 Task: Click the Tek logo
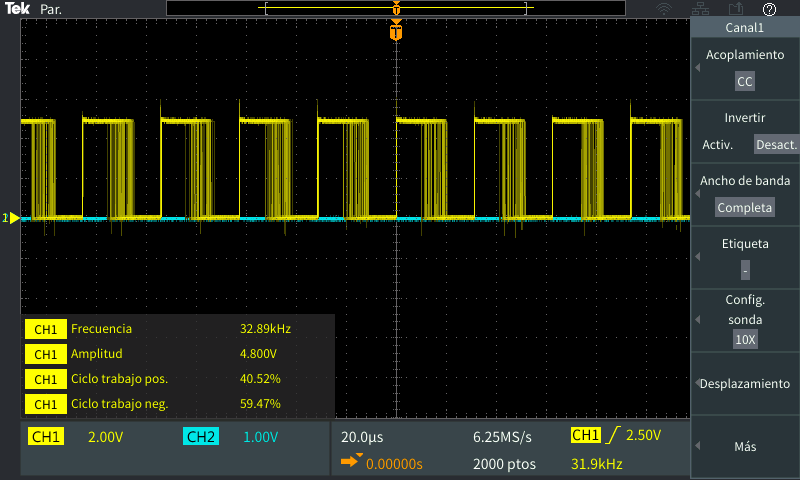(x=17, y=9)
